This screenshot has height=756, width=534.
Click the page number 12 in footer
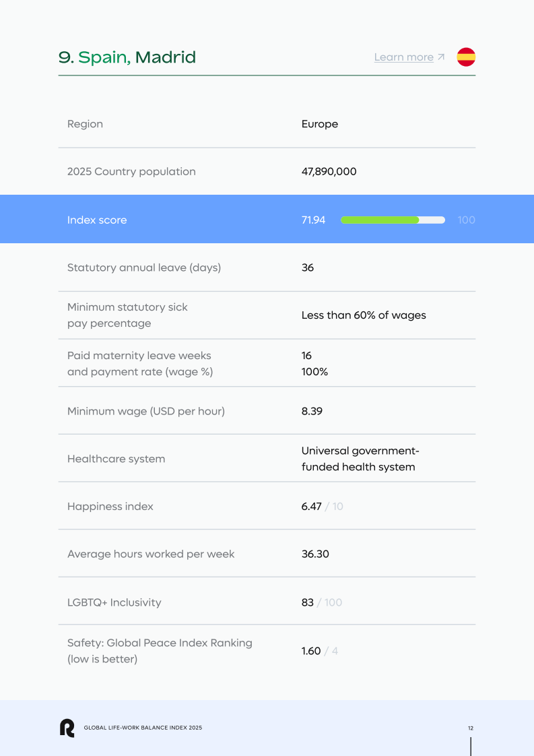[471, 728]
